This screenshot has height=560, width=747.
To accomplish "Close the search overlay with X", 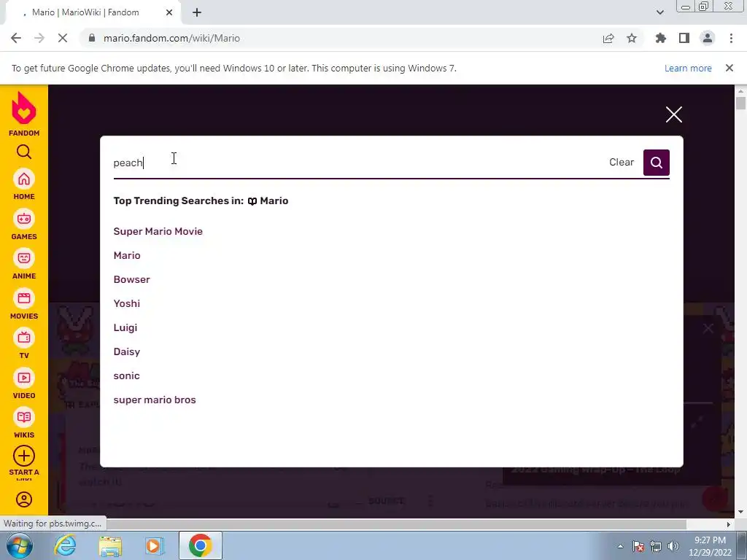I will (673, 114).
